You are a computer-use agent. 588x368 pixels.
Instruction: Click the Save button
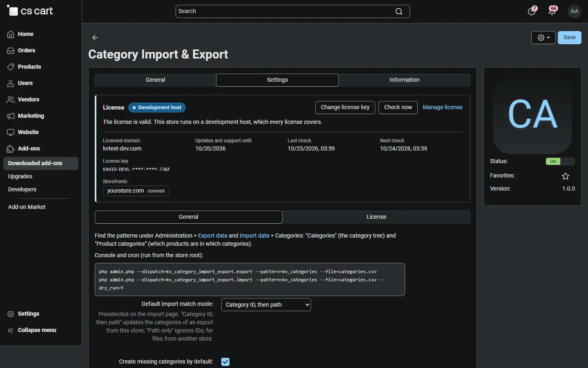click(570, 38)
